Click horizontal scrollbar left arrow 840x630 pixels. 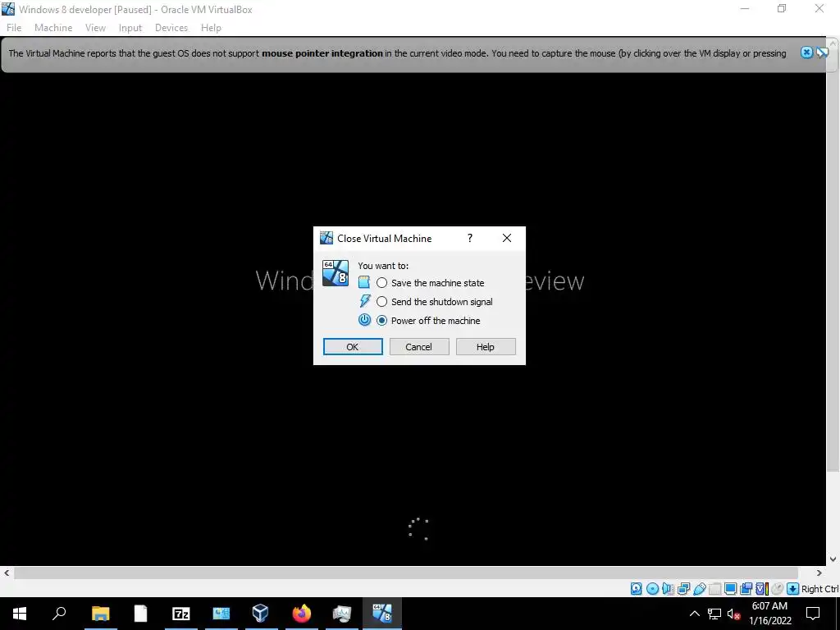[7, 573]
